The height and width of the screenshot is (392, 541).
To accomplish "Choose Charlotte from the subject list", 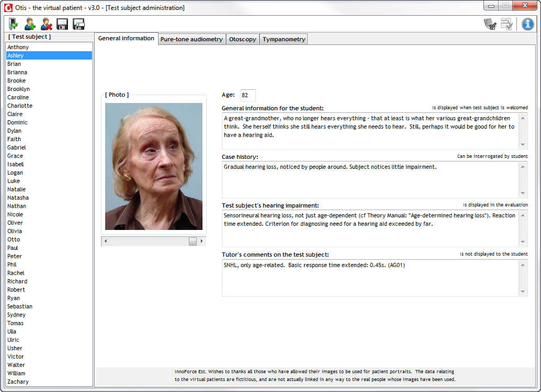I will point(49,106).
